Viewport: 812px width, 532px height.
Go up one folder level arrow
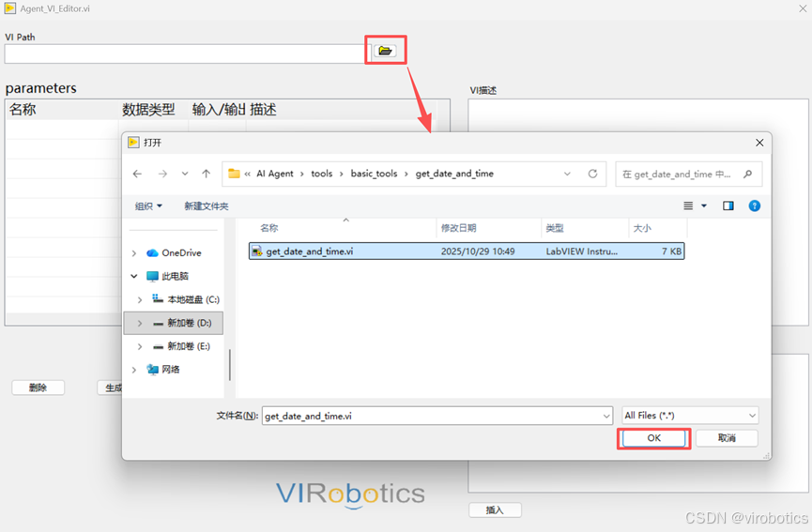coord(207,174)
